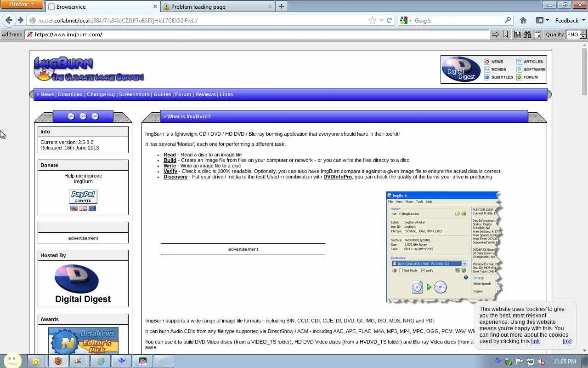Screen dimensions: 588x368
Task: Close the Problem loading page tab
Action: pos(270,6)
